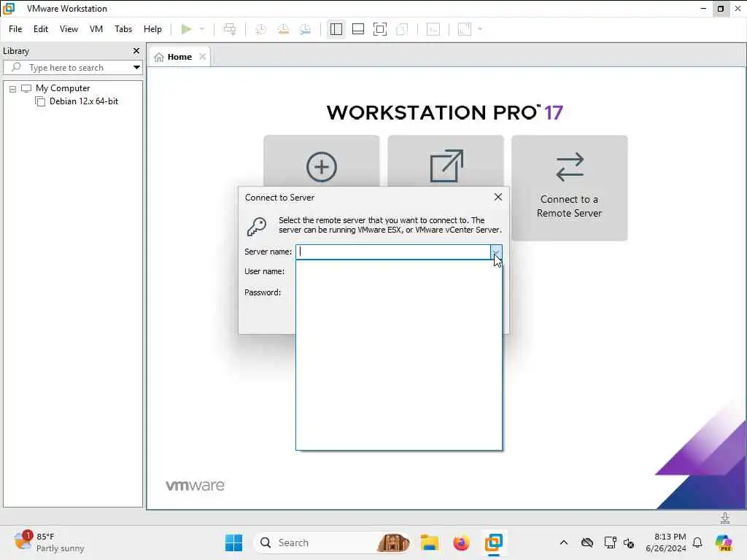
Task: Click the full screen mode icon
Action: (x=379, y=29)
